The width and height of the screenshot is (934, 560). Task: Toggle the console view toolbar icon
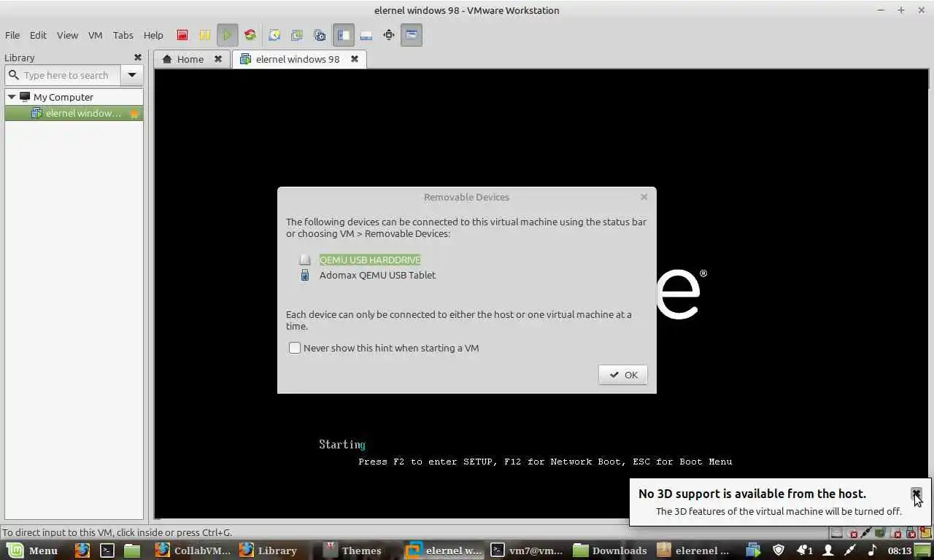412,35
